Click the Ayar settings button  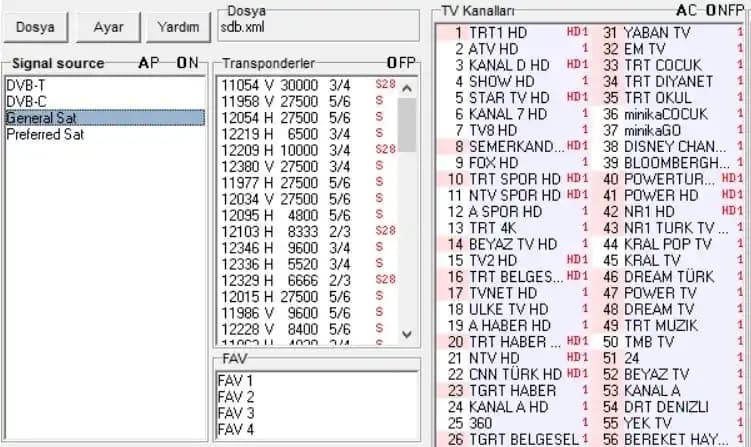108,26
